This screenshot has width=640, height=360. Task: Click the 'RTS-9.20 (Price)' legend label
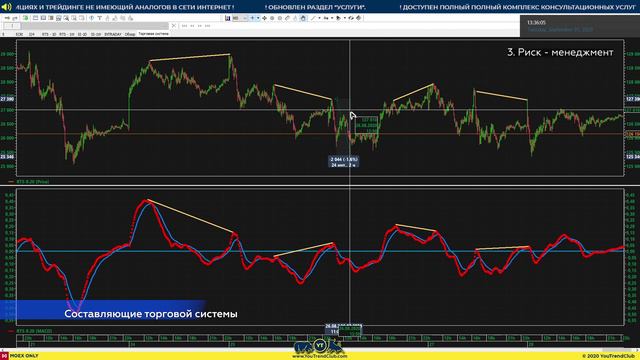tap(33, 182)
